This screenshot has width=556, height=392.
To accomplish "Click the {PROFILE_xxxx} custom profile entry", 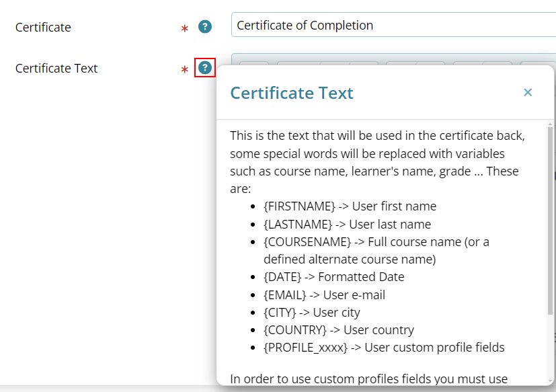I will click(384, 348).
